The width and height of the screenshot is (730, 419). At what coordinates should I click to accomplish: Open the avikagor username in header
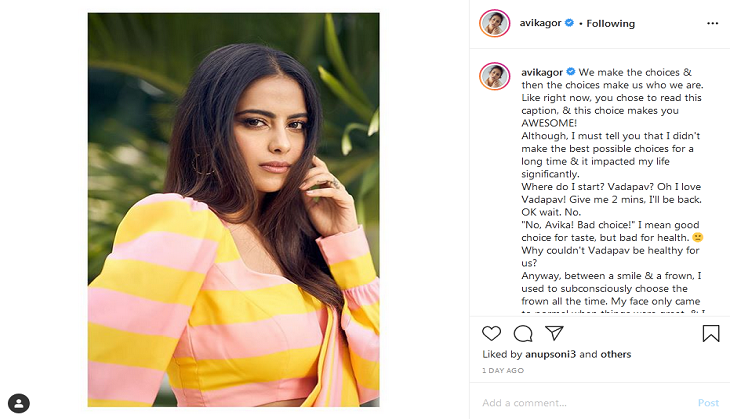coord(541,23)
